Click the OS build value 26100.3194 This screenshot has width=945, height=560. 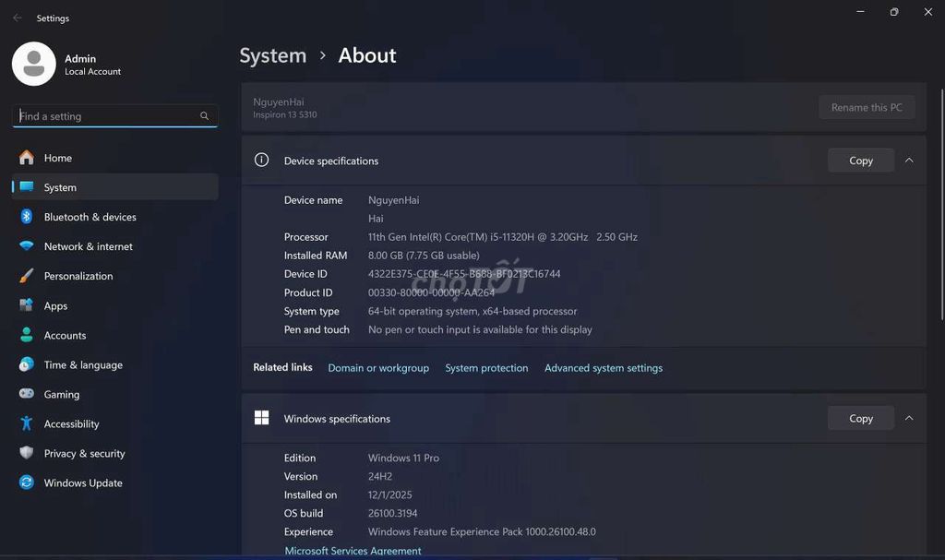[x=392, y=513]
